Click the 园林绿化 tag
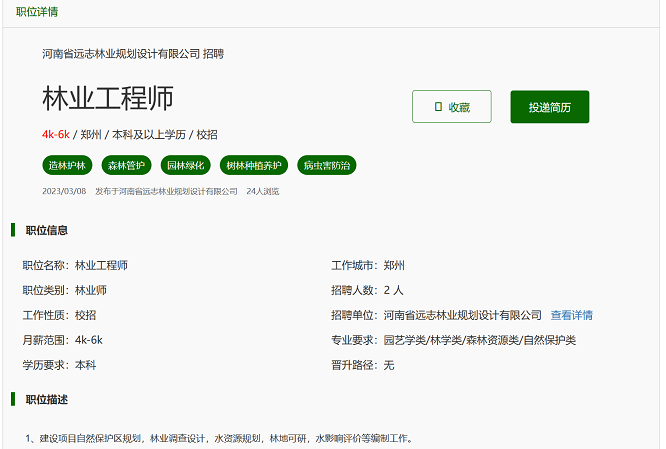666x449 pixels. click(x=185, y=165)
